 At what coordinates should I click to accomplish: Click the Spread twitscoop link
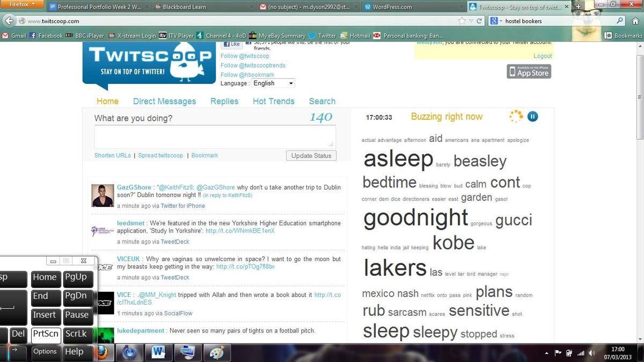pos(160,155)
